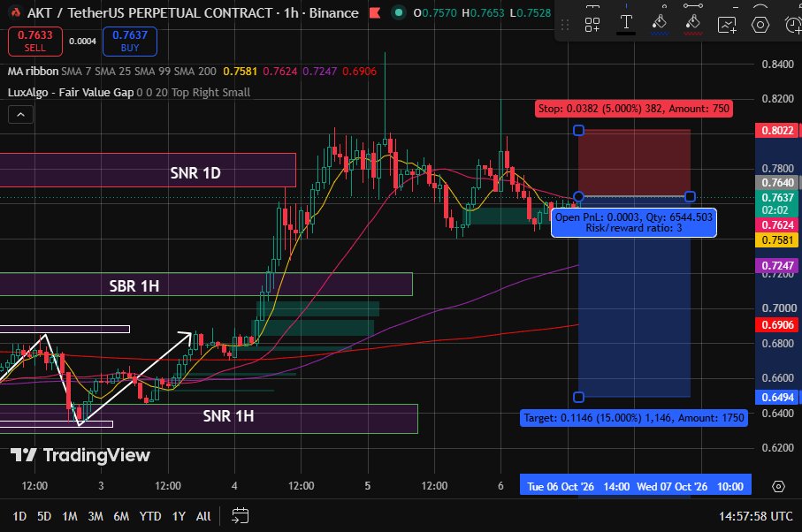The width and height of the screenshot is (802, 532).
Task: Switch to the 6M date range
Action: (121, 516)
